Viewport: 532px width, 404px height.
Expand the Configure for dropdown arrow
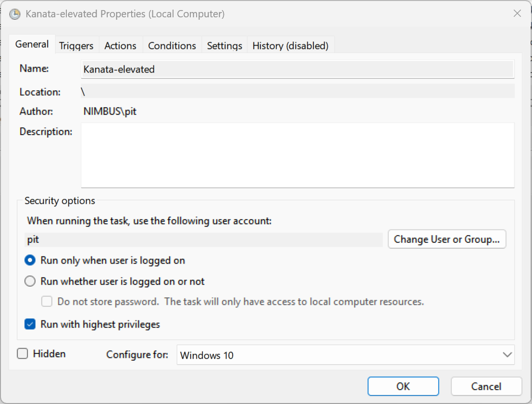[507, 355]
